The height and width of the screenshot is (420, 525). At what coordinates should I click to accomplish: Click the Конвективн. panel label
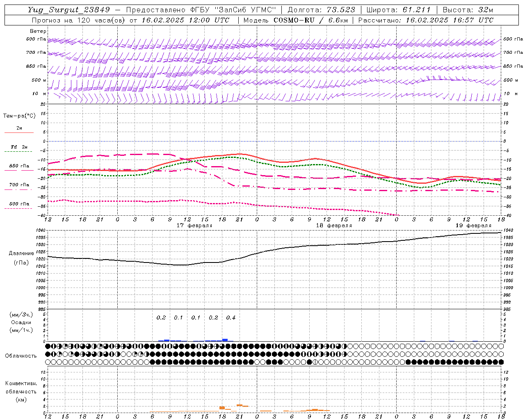pyautogui.click(x=21, y=383)
